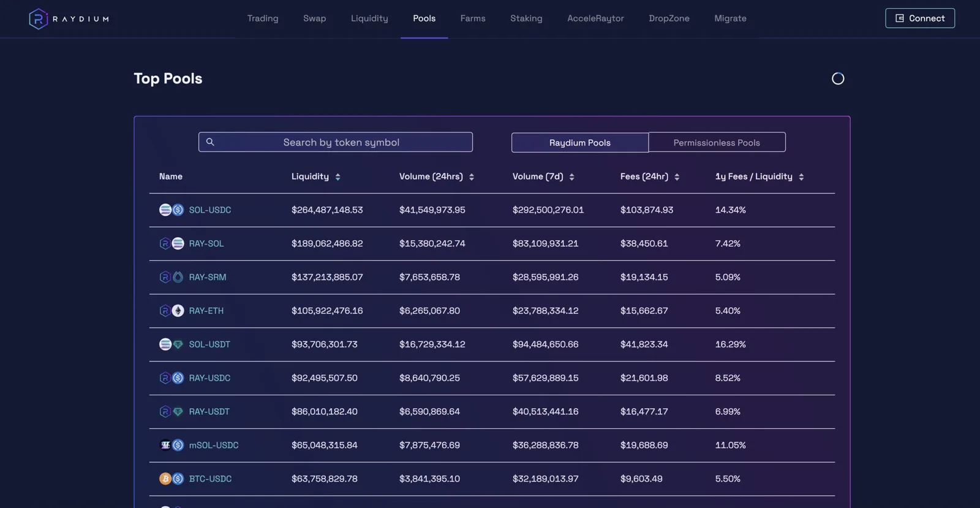
Task: Click the Name column header
Action: 171,176
